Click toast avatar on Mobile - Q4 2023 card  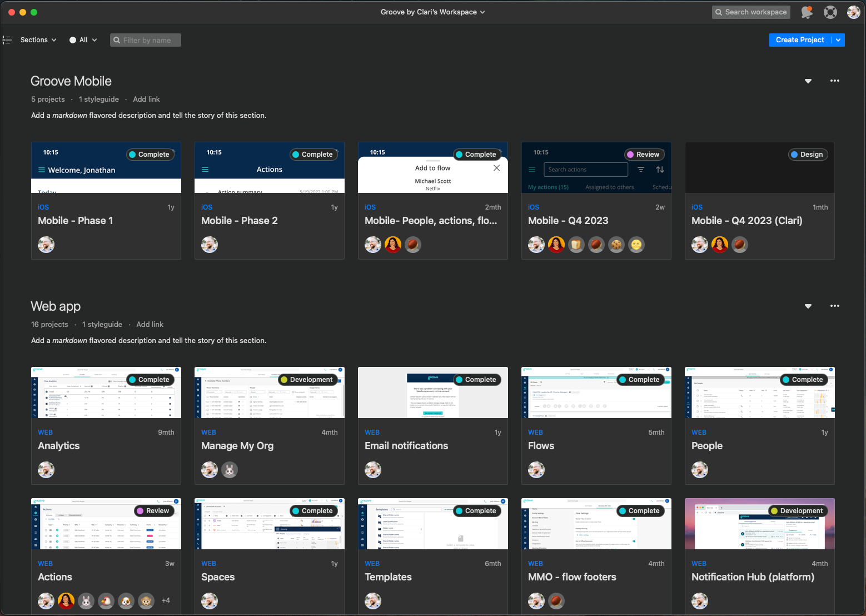click(x=576, y=245)
